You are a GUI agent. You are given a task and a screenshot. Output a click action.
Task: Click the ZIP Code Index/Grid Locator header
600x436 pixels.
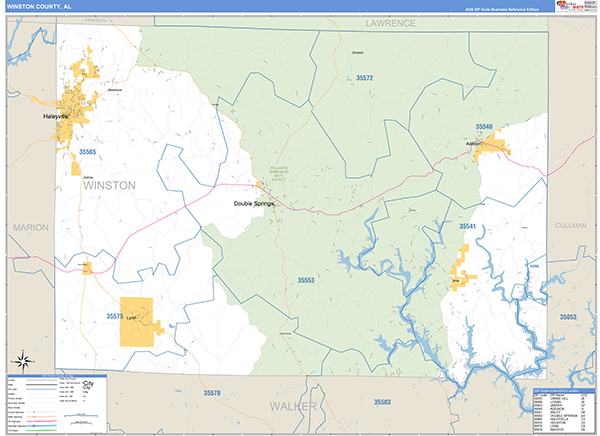point(564,391)
